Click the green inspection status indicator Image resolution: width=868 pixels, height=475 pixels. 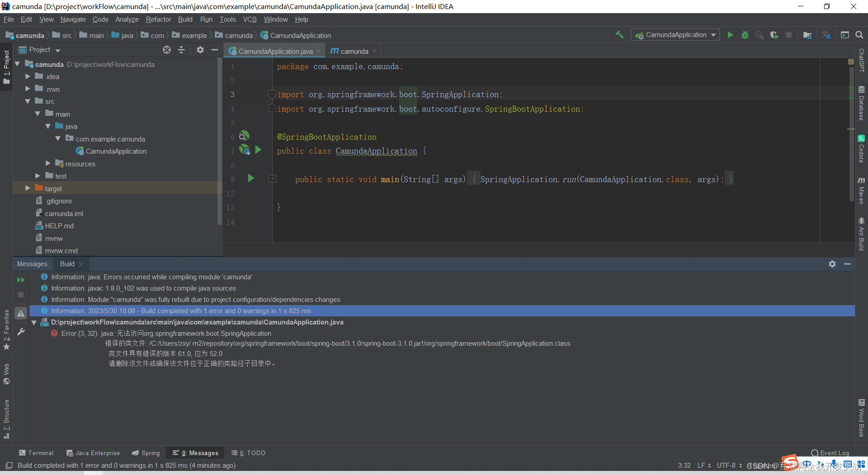(x=851, y=62)
